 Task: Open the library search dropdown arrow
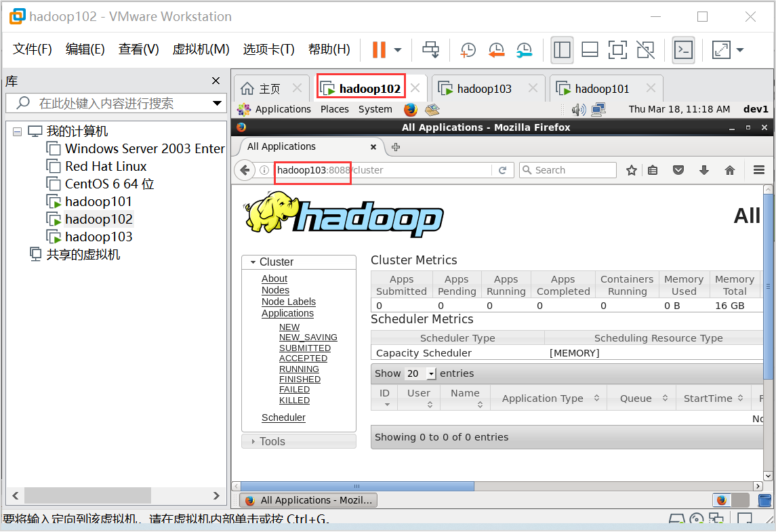point(217,103)
